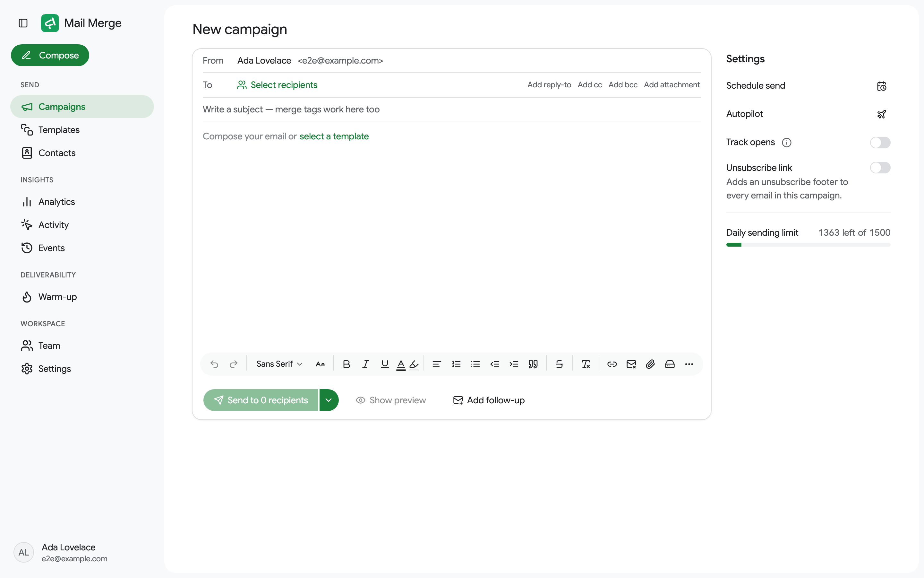924x578 pixels.
Task: Open the text color picker
Action: [400, 364]
